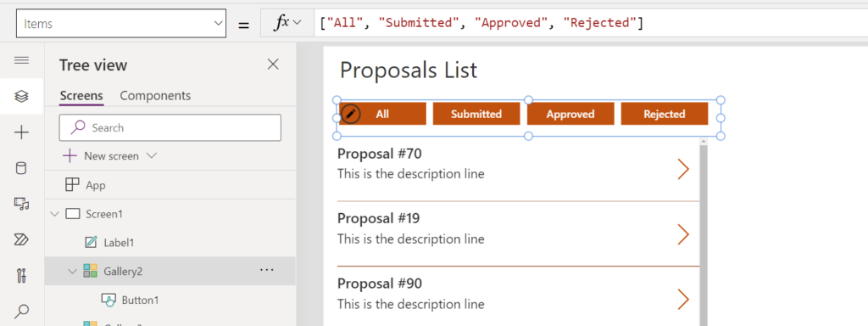The image size is (868, 326).
Task: Click the Submitted filter button
Action: tap(476, 114)
